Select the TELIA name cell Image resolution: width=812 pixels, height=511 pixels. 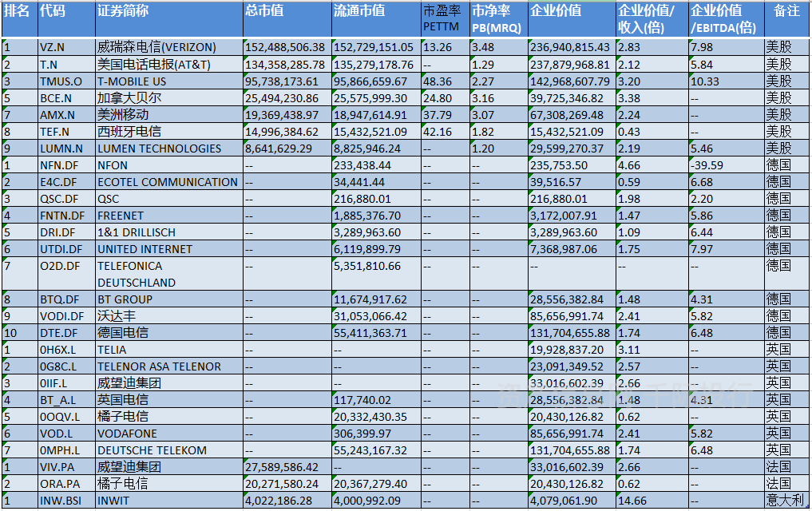click(169, 350)
